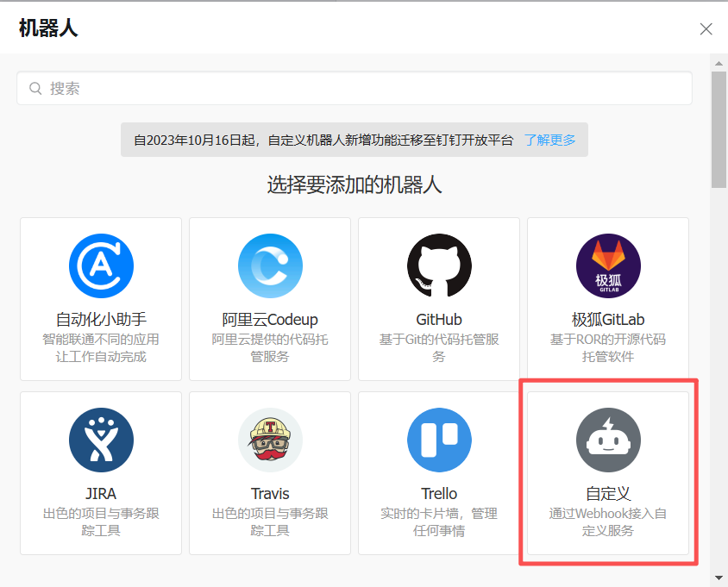Image resolution: width=728 pixels, height=587 pixels.
Task: Click the 极狐GitLab card title
Action: click(x=608, y=319)
